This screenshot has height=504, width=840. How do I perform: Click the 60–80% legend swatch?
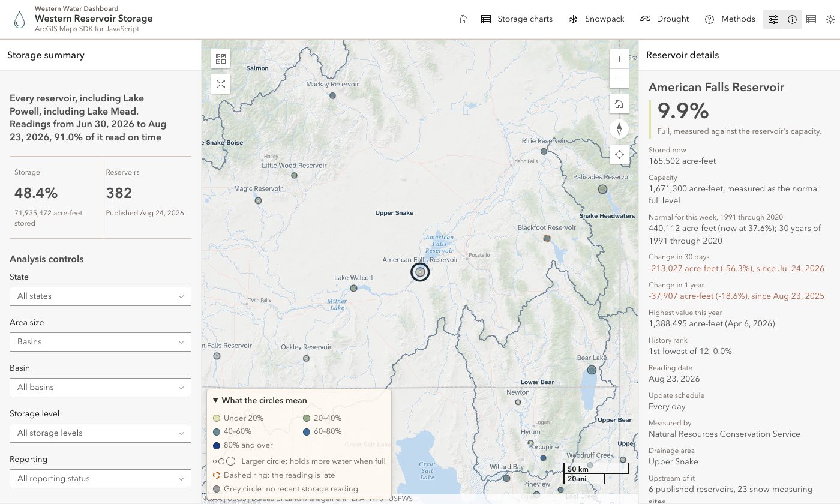[307, 431]
